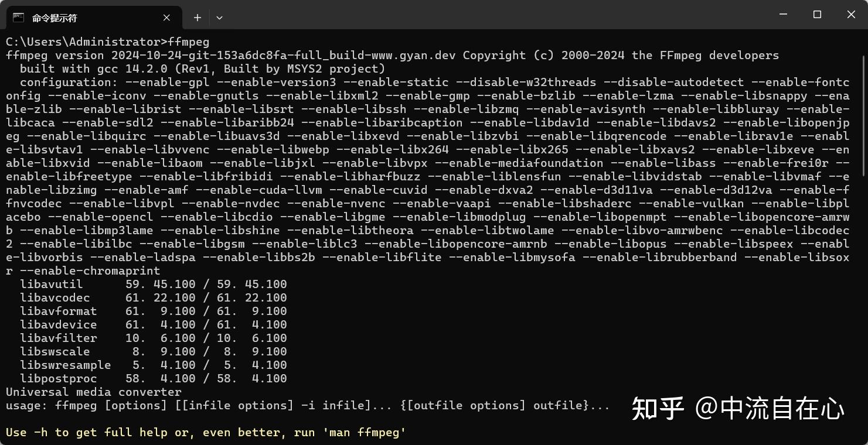Click the libpostproc version line

153,378
